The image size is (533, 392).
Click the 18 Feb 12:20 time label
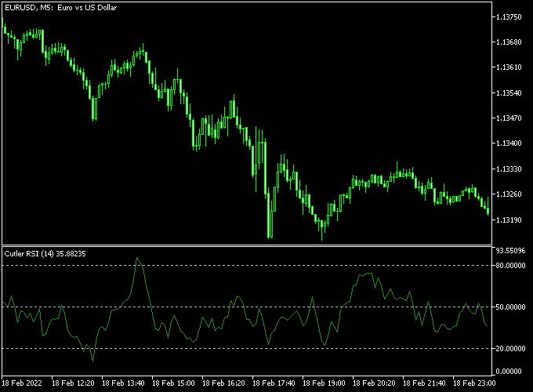73,383
